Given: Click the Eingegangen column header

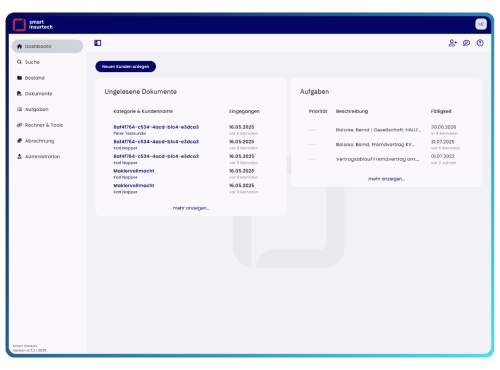Looking at the screenshot, I should point(244,111).
